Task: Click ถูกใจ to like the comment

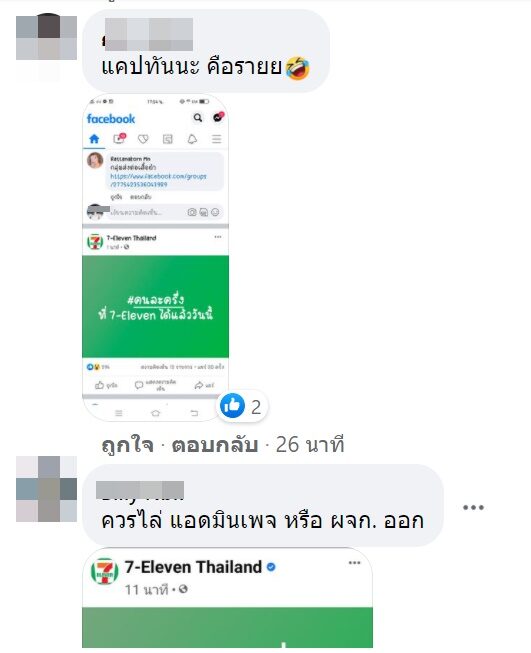Action: [127, 445]
